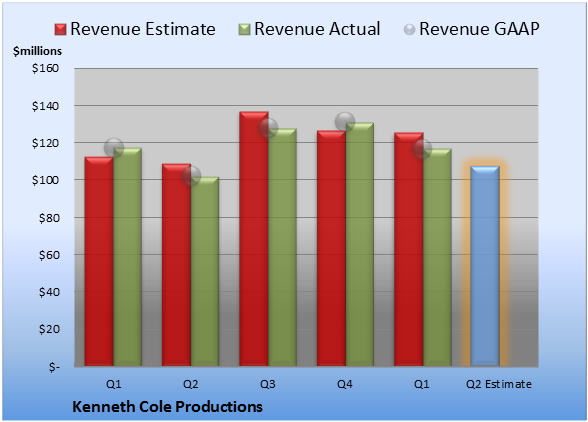
Task: Select the red Q2 revenue estimate bar
Action: click(x=176, y=265)
